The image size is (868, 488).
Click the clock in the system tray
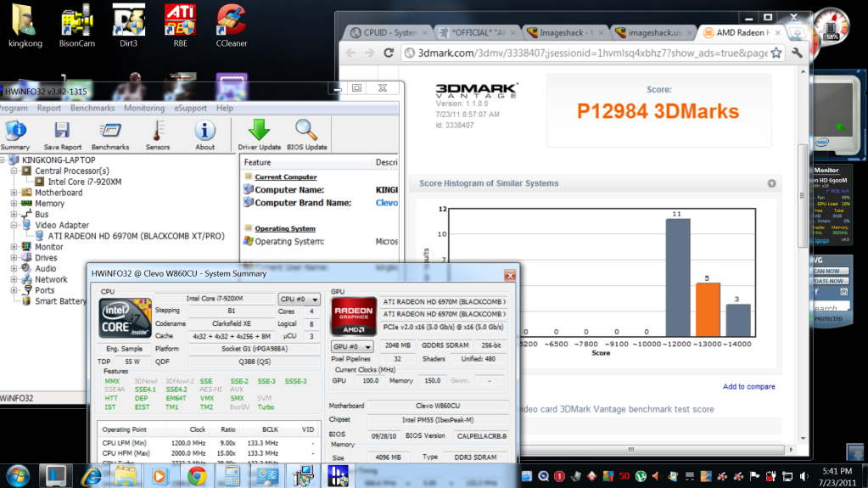(837, 476)
